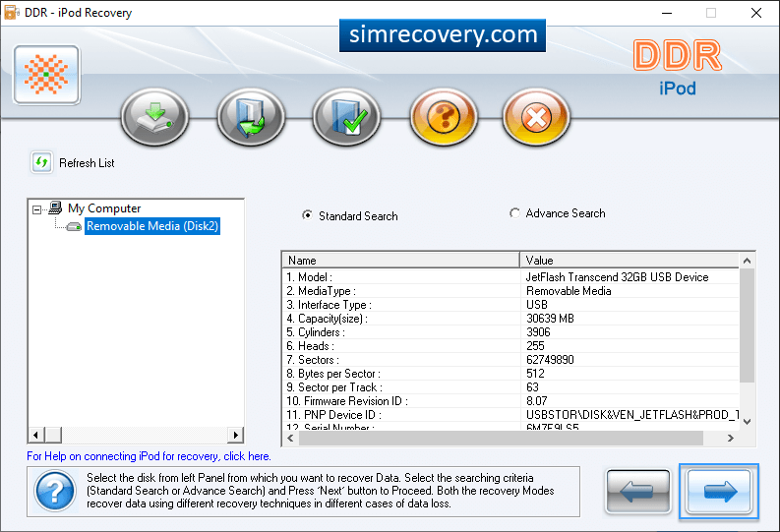The image size is (780, 532).
Task: Select the Advance Search radio button
Action: [514, 213]
